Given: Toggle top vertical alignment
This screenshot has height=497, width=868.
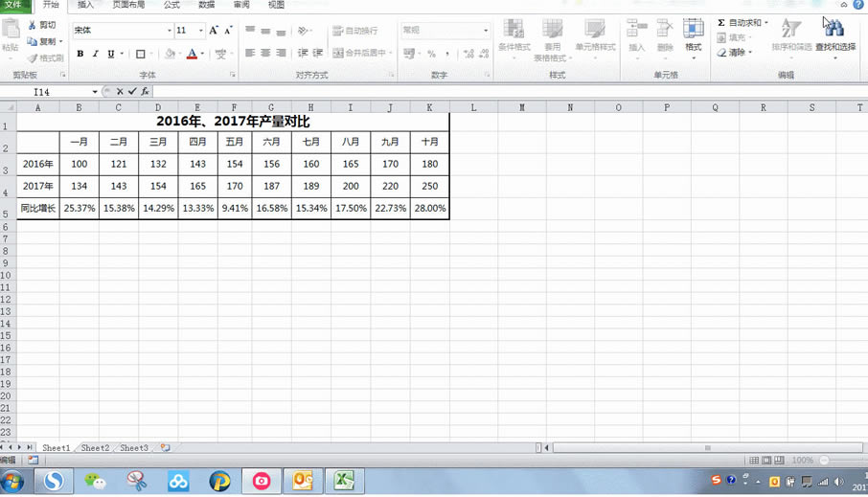Looking at the screenshot, I should pos(250,31).
